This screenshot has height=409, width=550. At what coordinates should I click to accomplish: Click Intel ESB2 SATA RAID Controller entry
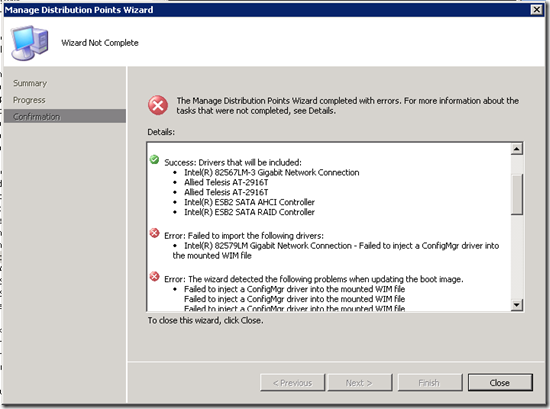click(x=249, y=212)
